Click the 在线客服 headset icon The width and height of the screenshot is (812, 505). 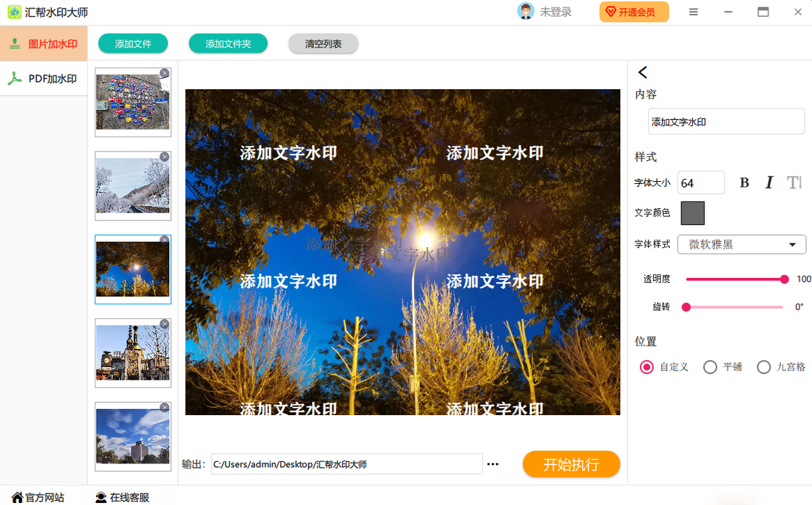click(101, 498)
